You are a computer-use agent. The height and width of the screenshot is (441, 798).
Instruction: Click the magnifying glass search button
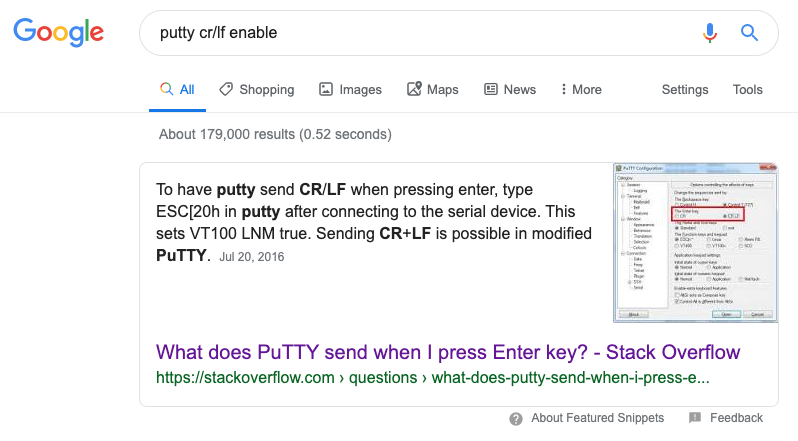[749, 33]
